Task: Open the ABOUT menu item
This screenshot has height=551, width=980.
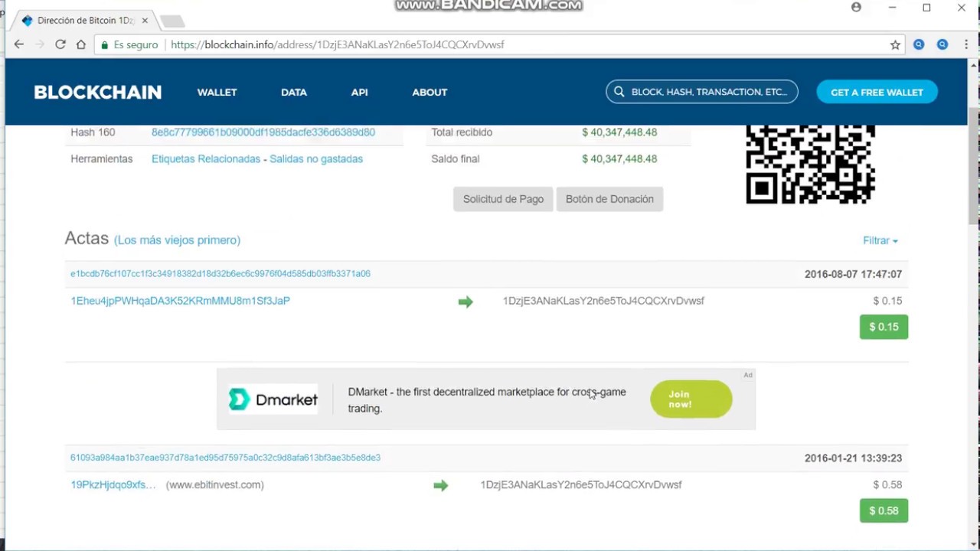Action: click(x=430, y=92)
